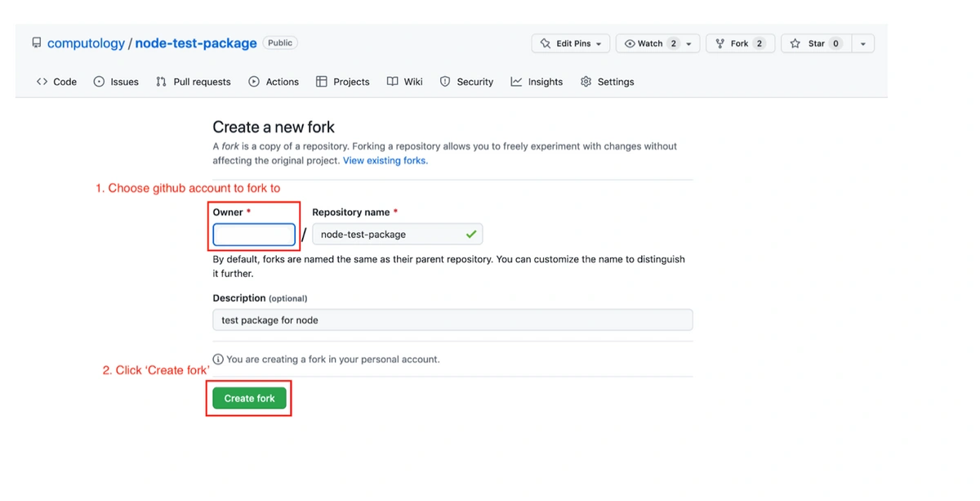Screen dimensions: 980x501
Task: Click the star icon
Action: click(795, 43)
